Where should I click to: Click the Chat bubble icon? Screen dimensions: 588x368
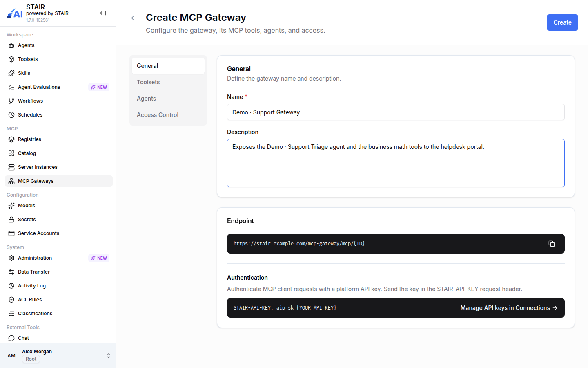pyautogui.click(x=11, y=338)
